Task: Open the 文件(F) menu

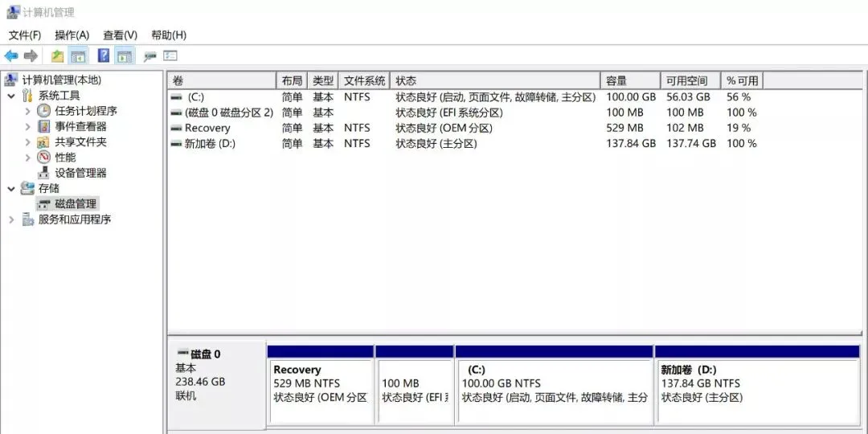Action: 25,35
